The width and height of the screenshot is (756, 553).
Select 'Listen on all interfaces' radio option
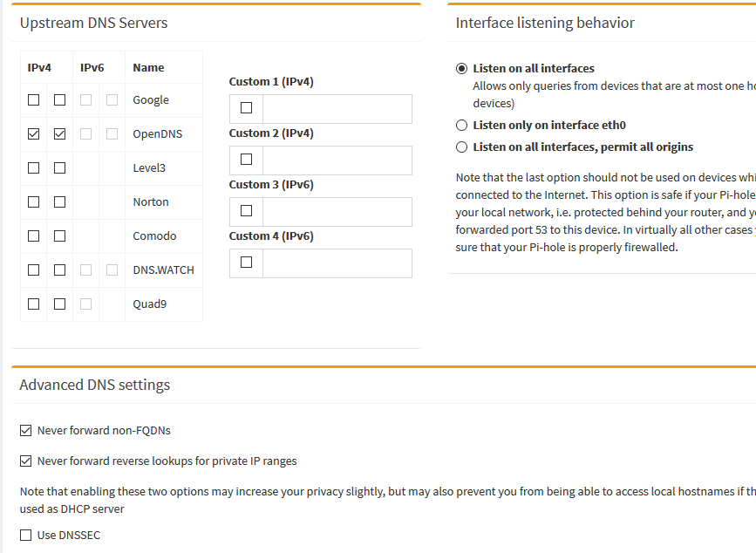461,68
